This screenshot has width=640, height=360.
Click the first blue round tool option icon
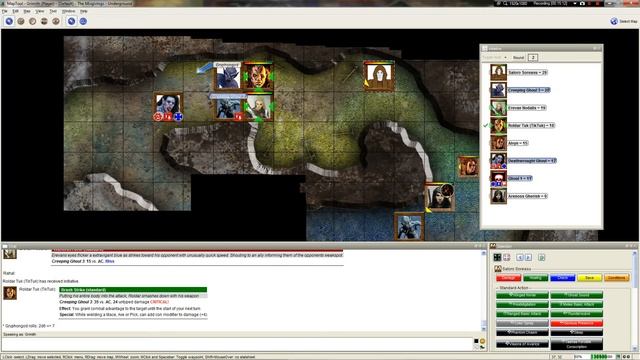point(71,21)
